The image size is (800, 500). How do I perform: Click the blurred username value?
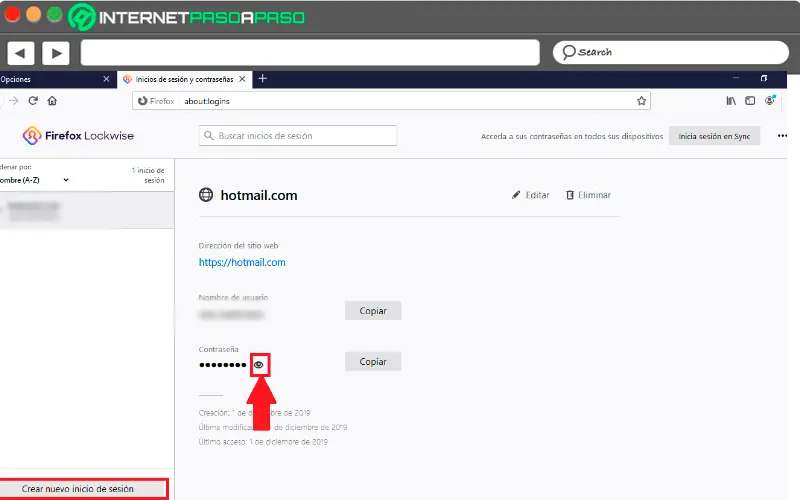click(x=231, y=315)
